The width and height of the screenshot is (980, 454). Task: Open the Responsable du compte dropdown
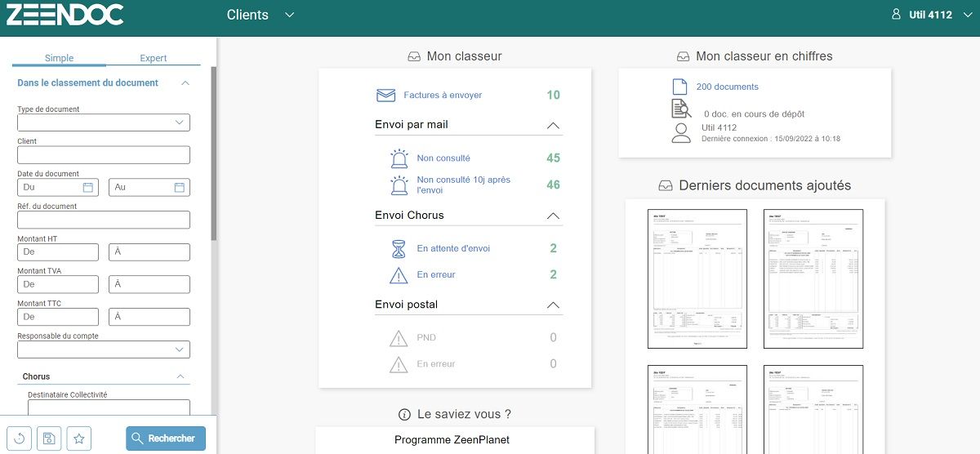tap(104, 349)
